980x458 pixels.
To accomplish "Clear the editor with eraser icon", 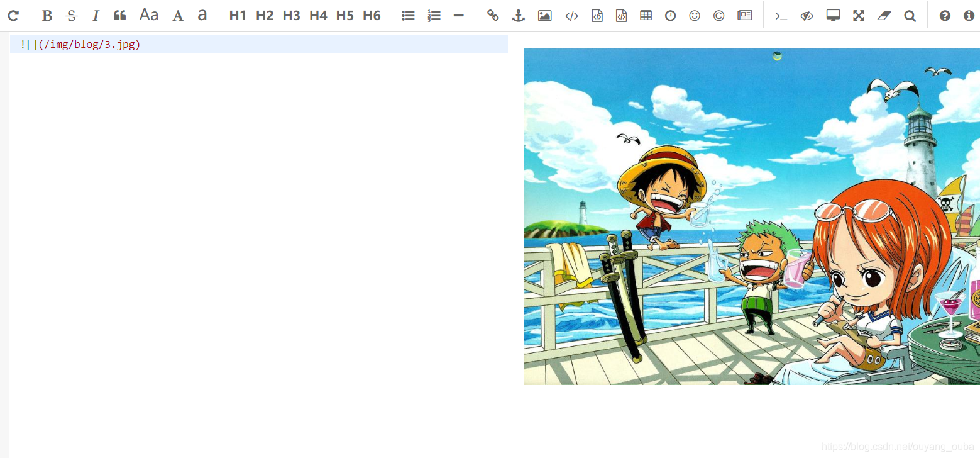I will coord(884,16).
